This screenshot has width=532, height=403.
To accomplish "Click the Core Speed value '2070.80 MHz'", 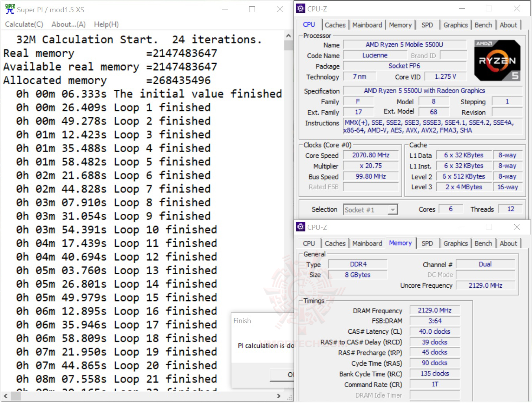I will [x=371, y=155].
